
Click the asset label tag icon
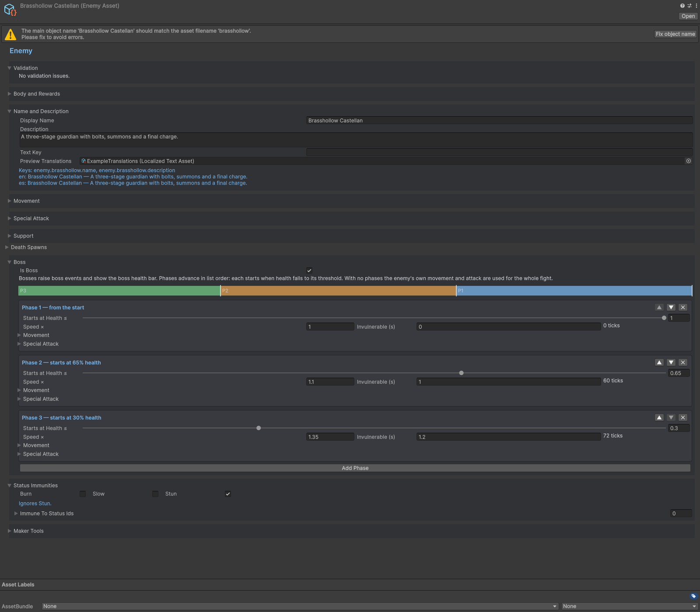click(x=693, y=596)
